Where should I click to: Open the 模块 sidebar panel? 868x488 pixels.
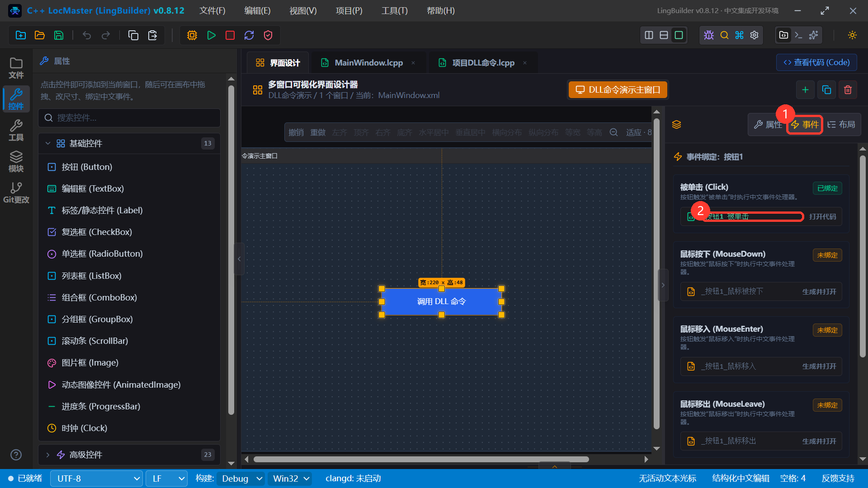point(16,162)
